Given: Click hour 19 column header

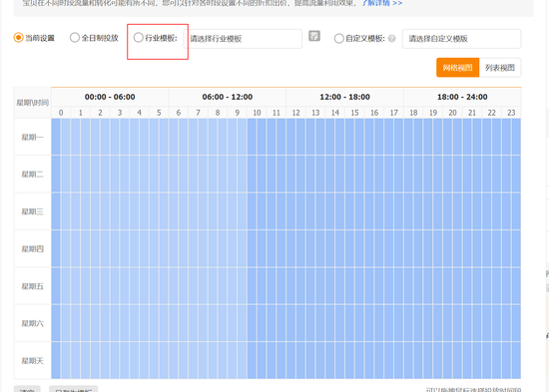Looking at the screenshot, I should tap(433, 113).
